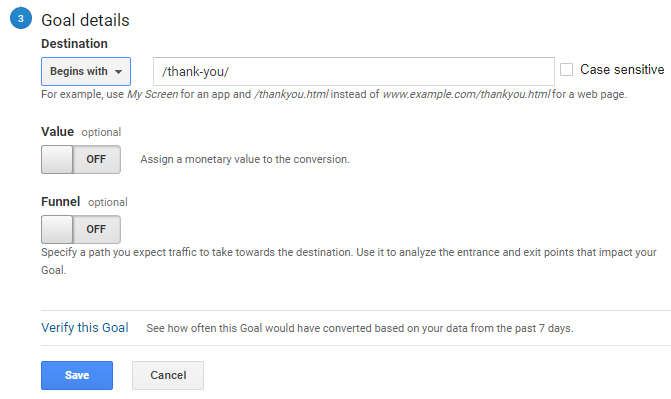Click the Goal details step heading
The width and height of the screenshot is (671, 399).
(x=85, y=20)
